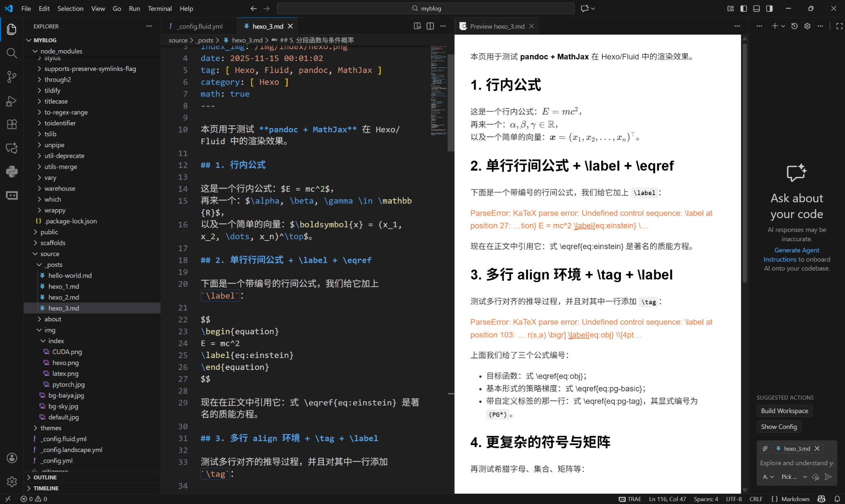
Task: Open Settings via the gear icon
Action: (x=11, y=481)
